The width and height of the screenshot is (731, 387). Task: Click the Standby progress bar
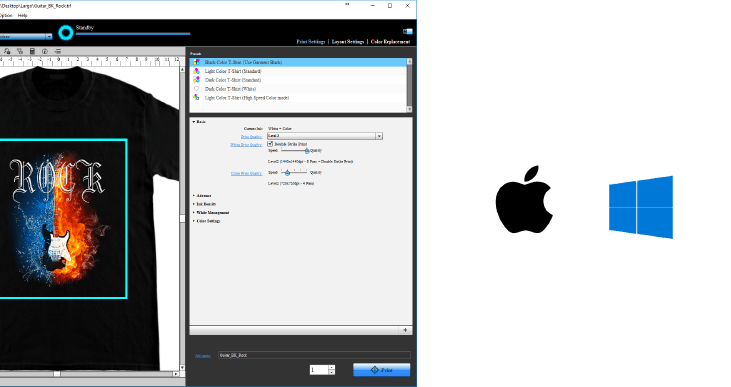coord(133,34)
